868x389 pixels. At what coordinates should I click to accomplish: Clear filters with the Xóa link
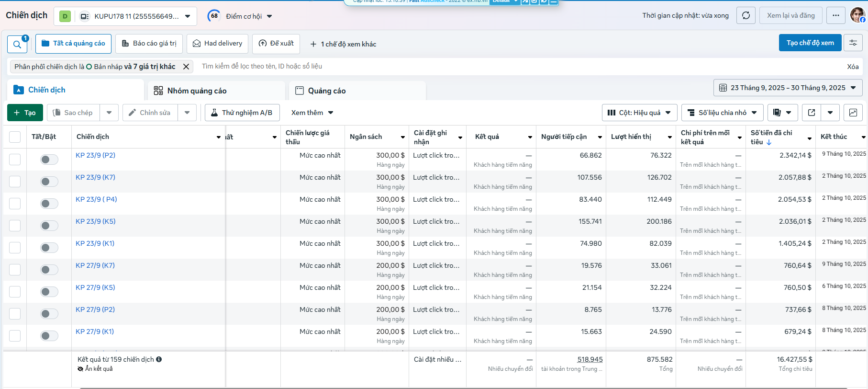click(x=853, y=67)
